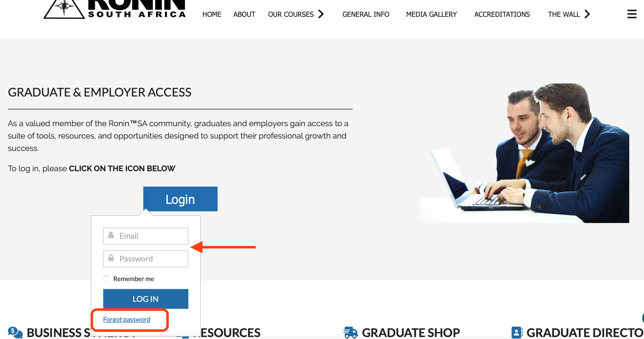Open the General Info menu item
Viewport: 644px width, 339px height.
coord(366,14)
